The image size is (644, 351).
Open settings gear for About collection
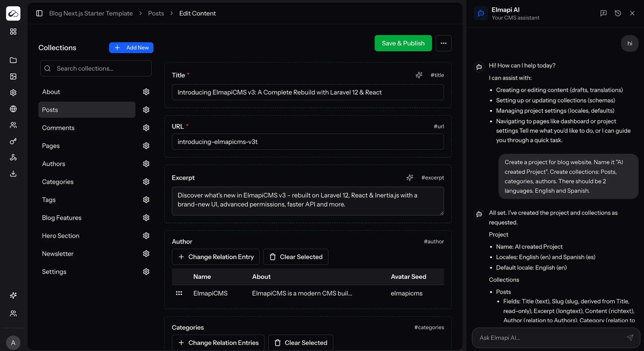point(146,92)
